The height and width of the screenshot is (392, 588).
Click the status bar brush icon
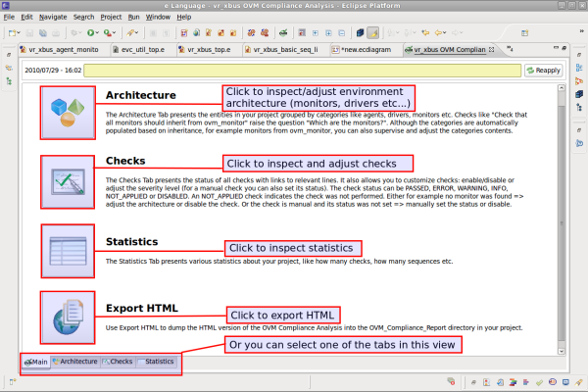(578, 382)
